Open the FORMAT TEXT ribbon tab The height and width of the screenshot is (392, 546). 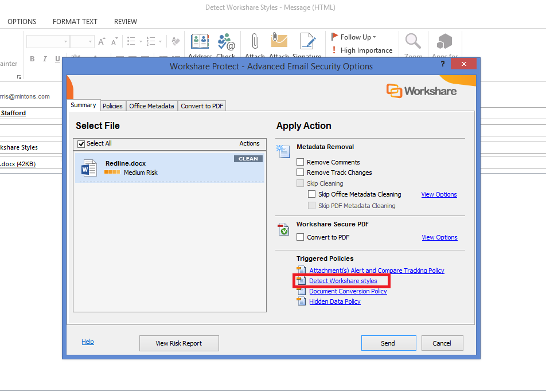point(75,22)
